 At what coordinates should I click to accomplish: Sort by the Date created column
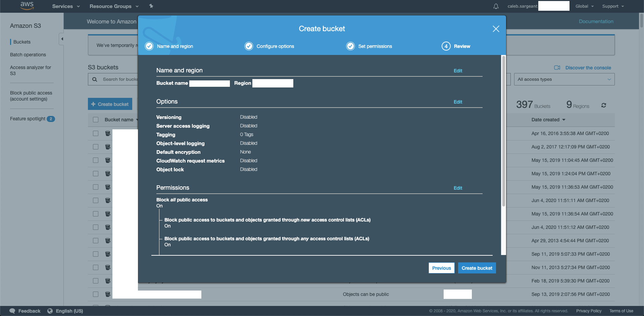click(548, 120)
